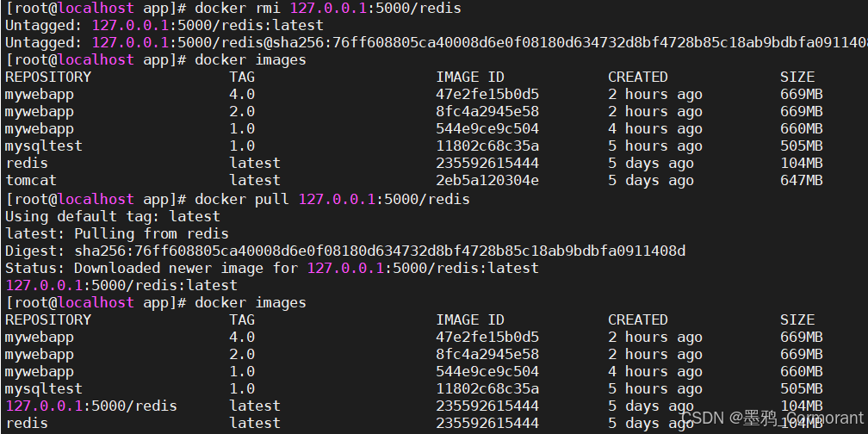The width and height of the screenshot is (868, 434).
Task: Click the last docker images command
Action: [251, 303]
